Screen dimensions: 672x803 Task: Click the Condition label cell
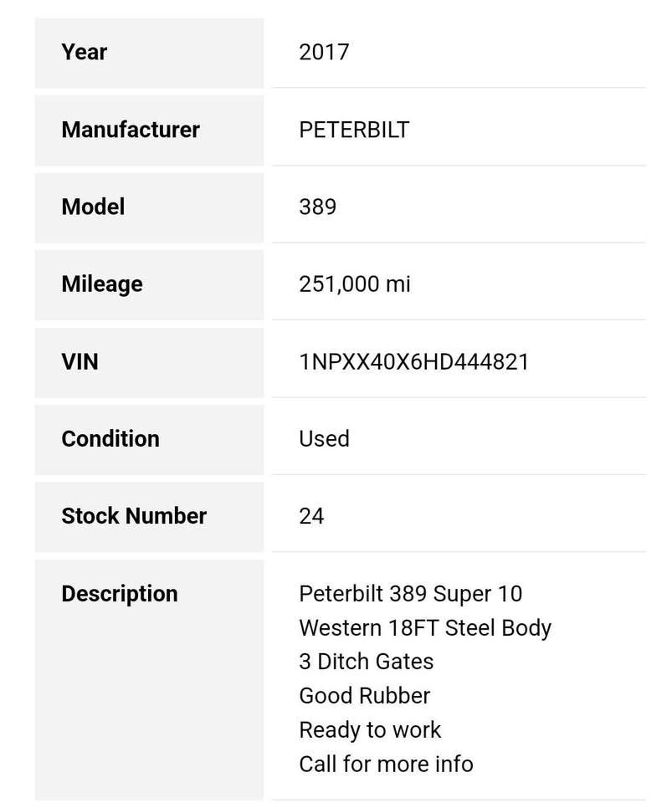coord(149,440)
